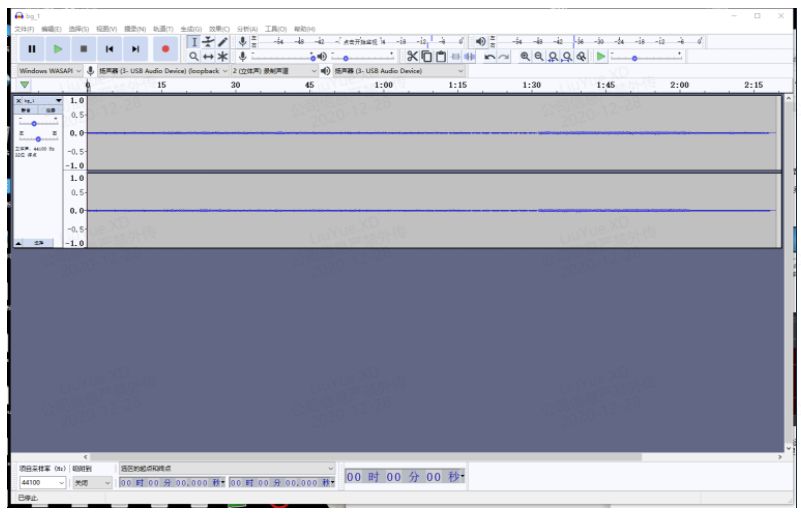Viewport: 801px width, 516px height.
Task: Click Play-at-speed green button
Action: coord(601,56)
